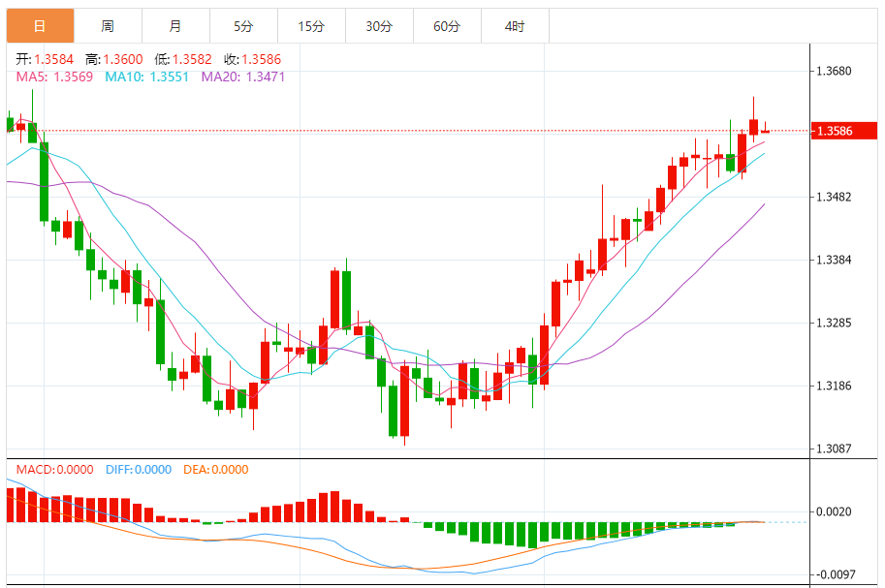The height and width of the screenshot is (588, 885).
Task: Click the 1.3285 price axis label
Action: tap(835, 324)
